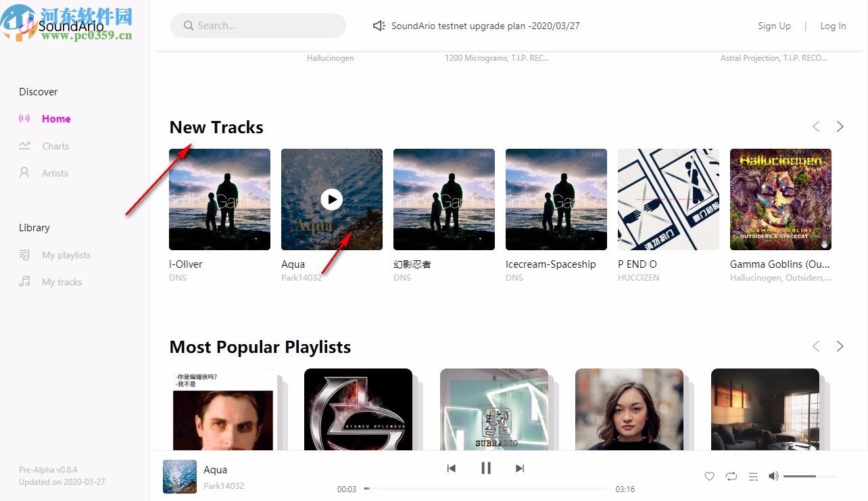
Task: Open the play queue list icon
Action: [753, 476]
